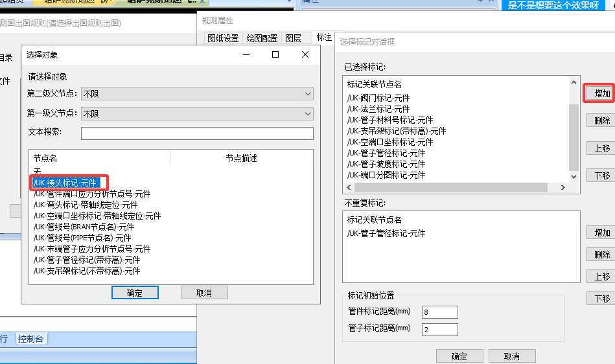615x364 pixels.
Task: Click 增加 beside 已选择标记 list
Action: click(x=602, y=93)
